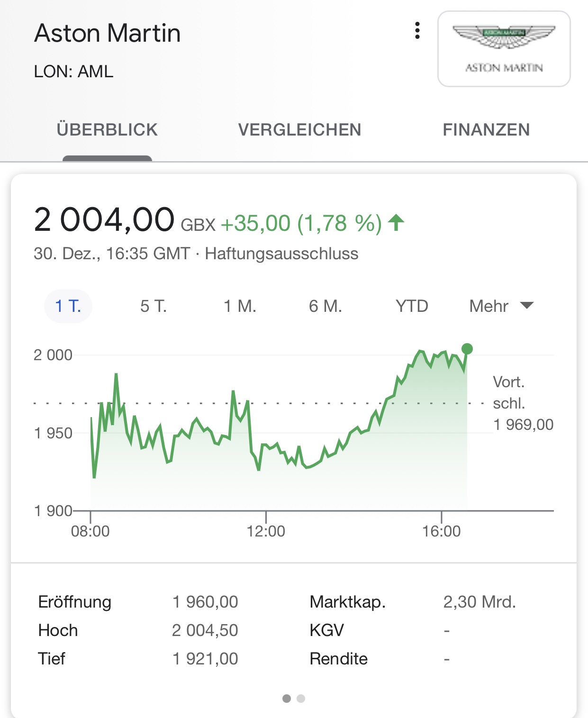Image resolution: width=588 pixels, height=718 pixels.
Task: Tap the Aston Martin logo thumbnail
Action: 504,49
